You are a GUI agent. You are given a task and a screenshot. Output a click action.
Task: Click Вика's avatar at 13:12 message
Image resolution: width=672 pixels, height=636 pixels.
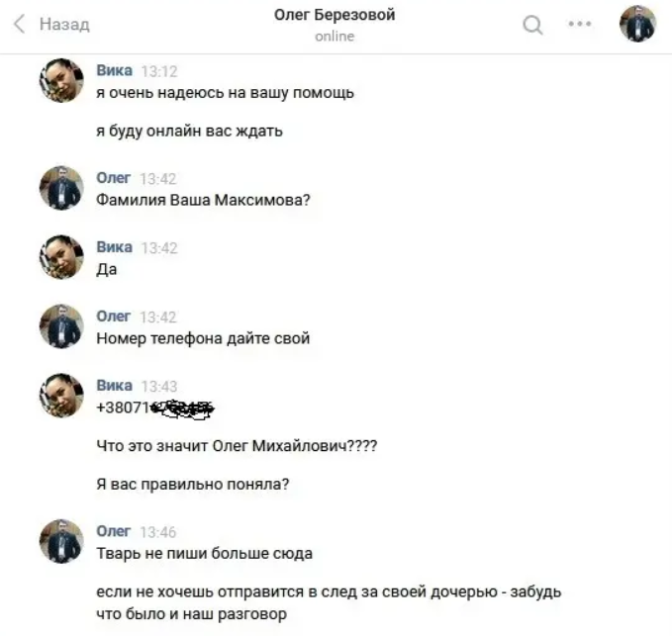[x=61, y=80]
